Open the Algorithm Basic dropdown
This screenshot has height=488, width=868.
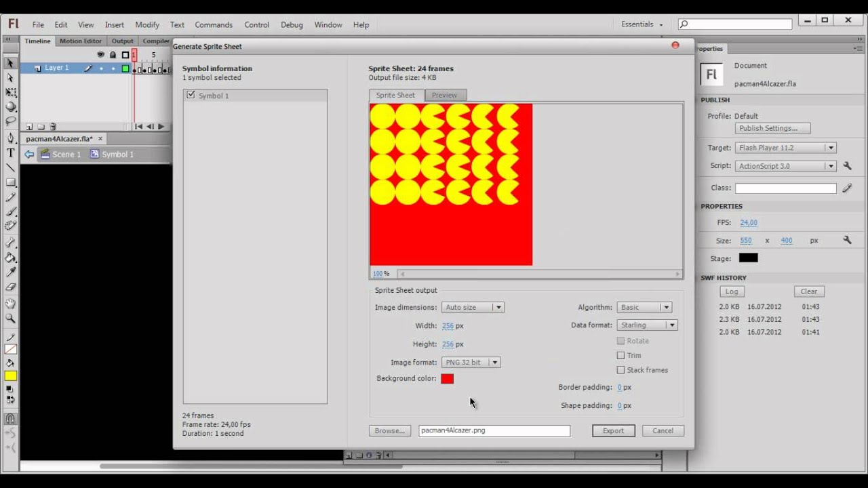pyautogui.click(x=644, y=307)
